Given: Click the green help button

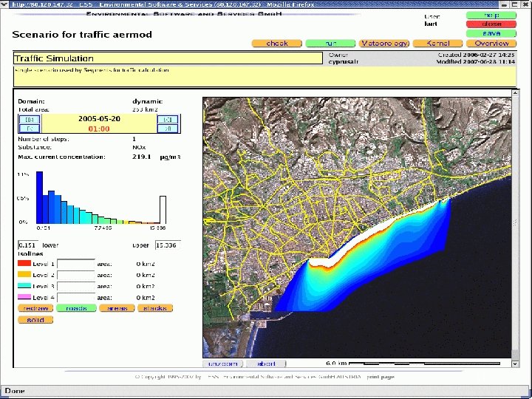Looking at the screenshot, I should 491,16.
